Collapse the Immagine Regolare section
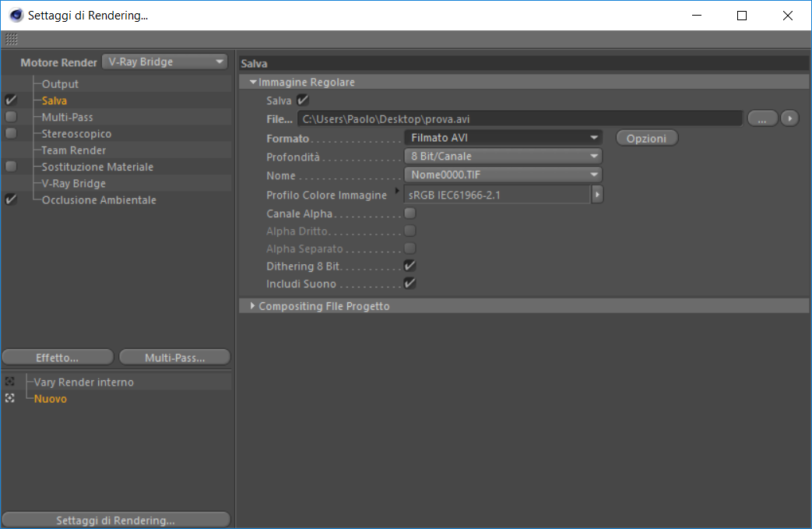This screenshot has height=529, width=812. click(253, 82)
